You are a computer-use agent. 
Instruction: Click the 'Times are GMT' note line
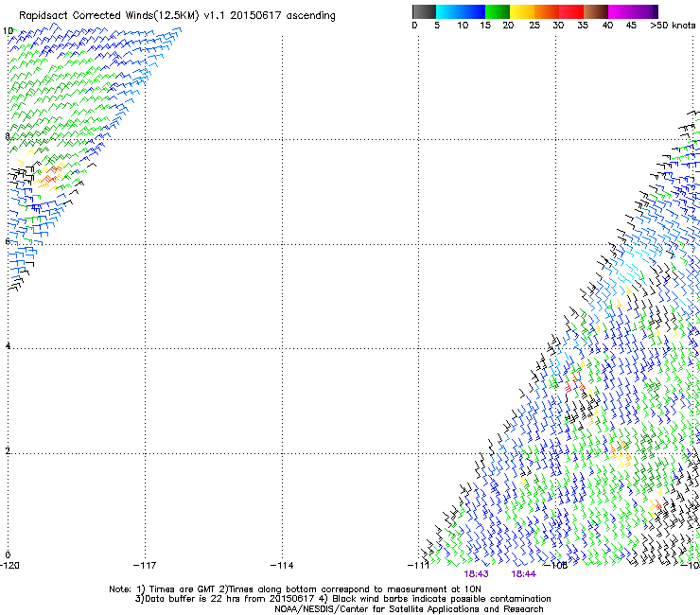point(295,589)
